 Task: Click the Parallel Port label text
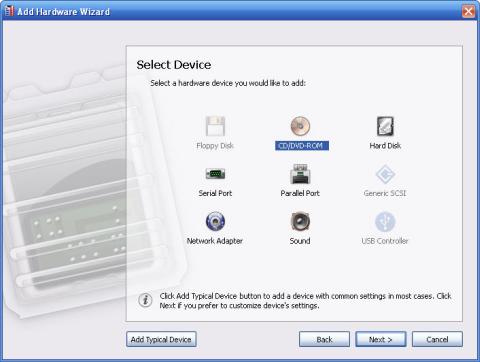pos(300,193)
